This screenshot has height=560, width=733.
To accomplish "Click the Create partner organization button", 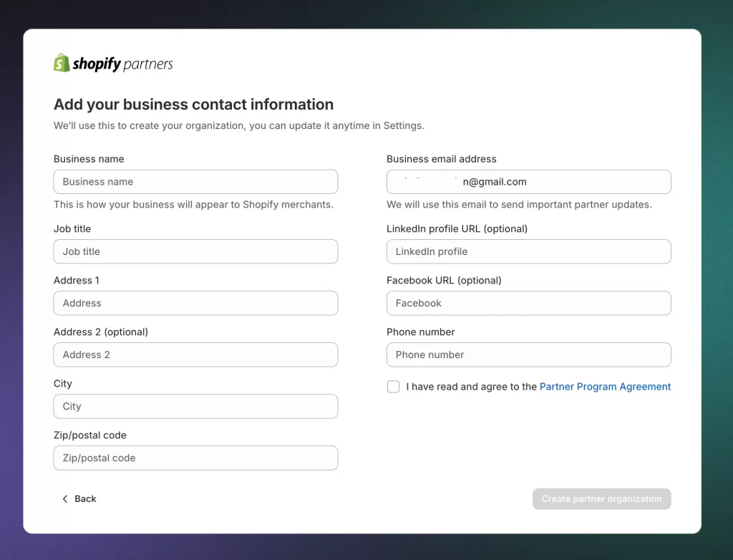I will [x=601, y=498].
